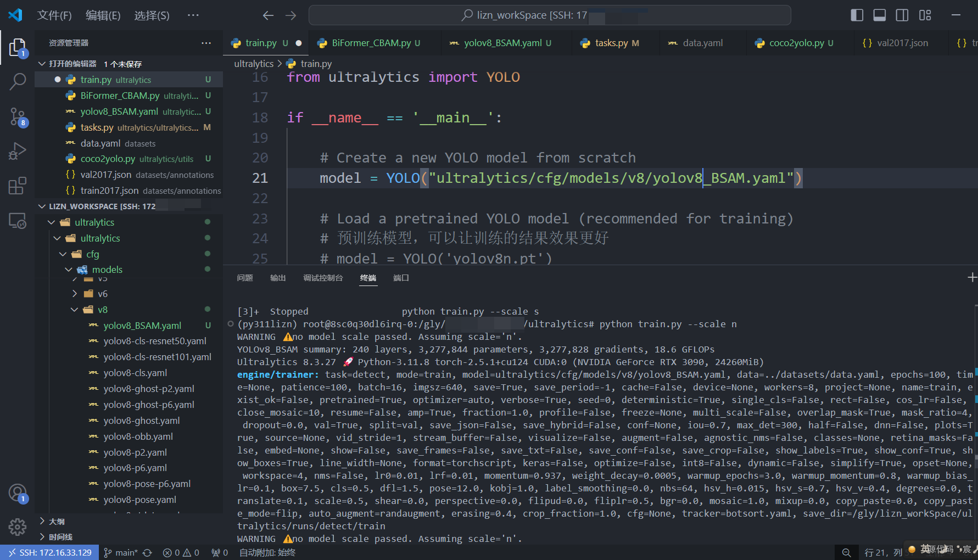Switch to the 问题 panel tab
Viewport: 978px width, 560px height.
(x=245, y=278)
